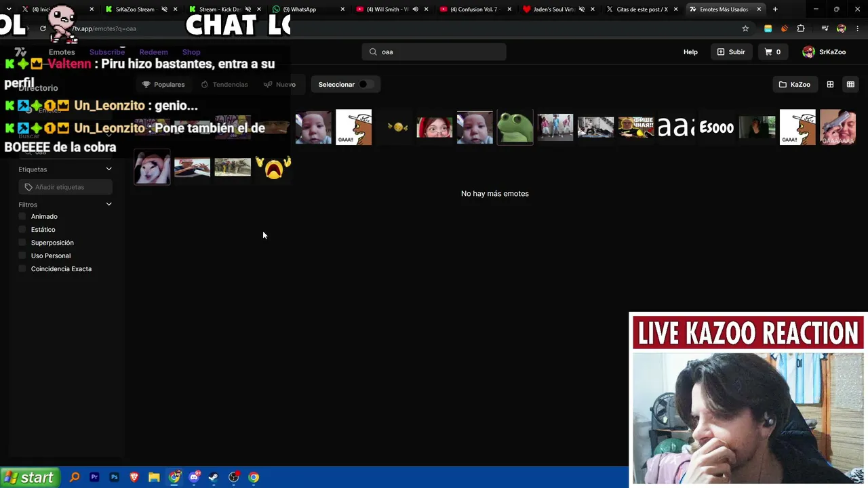The width and height of the screenshot is (868, 488).
Task: Select the man pointing a gun emote
Action: (837, 127)
